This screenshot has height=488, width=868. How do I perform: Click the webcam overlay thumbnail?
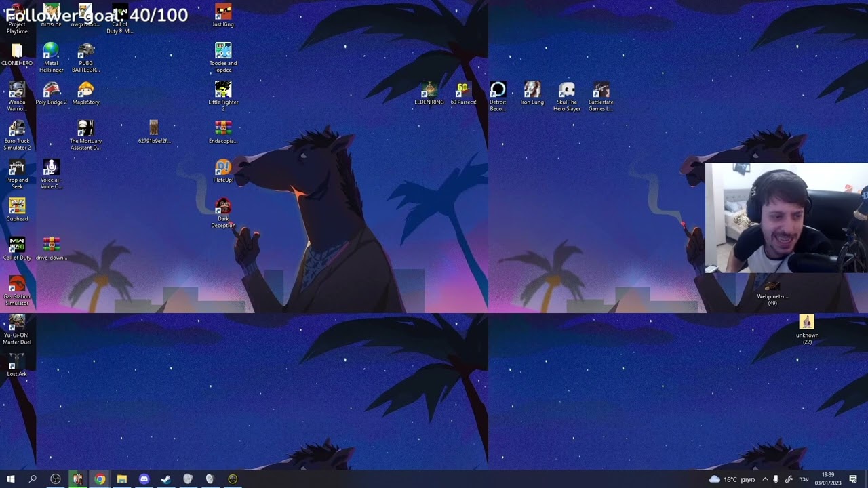tap(786, 218)
